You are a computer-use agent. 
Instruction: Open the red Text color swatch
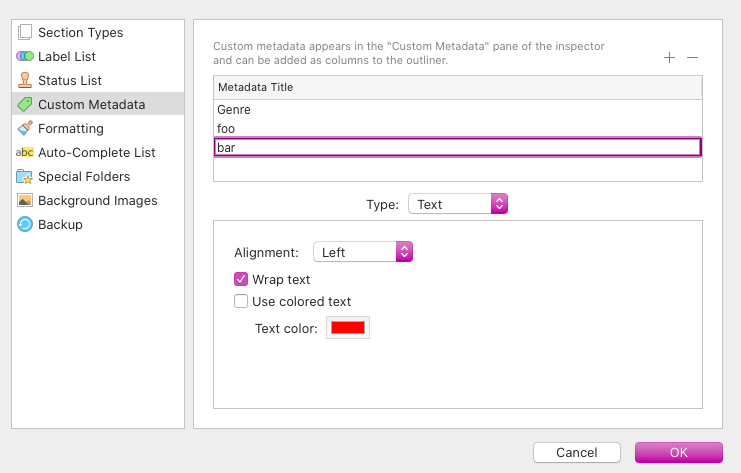(x=348, y=328)
